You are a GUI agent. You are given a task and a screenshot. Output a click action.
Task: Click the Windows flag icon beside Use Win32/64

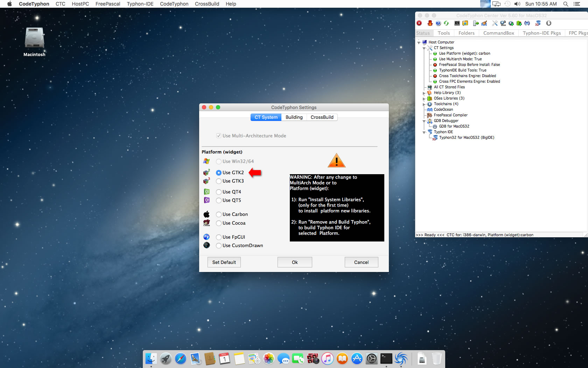coord(206,161)
